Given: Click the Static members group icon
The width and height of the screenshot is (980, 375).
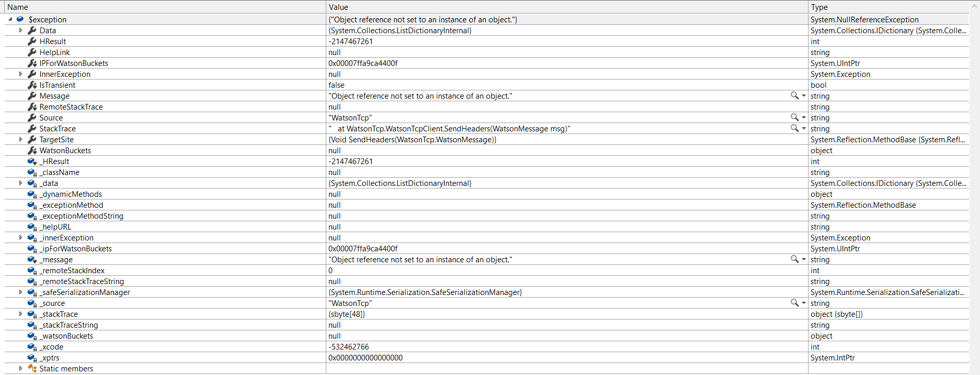Looking at the screenshot, I should click(x=32, y=368).
